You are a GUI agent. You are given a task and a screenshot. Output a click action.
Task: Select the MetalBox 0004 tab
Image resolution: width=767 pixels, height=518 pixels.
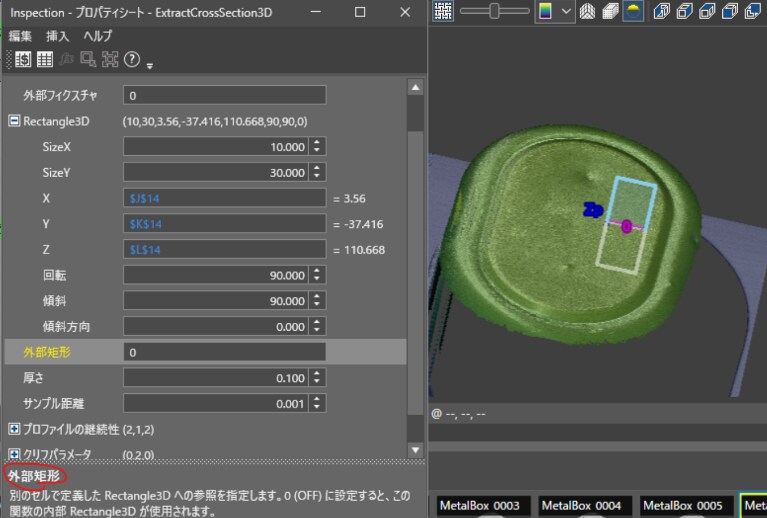click(x=582, y=506)
